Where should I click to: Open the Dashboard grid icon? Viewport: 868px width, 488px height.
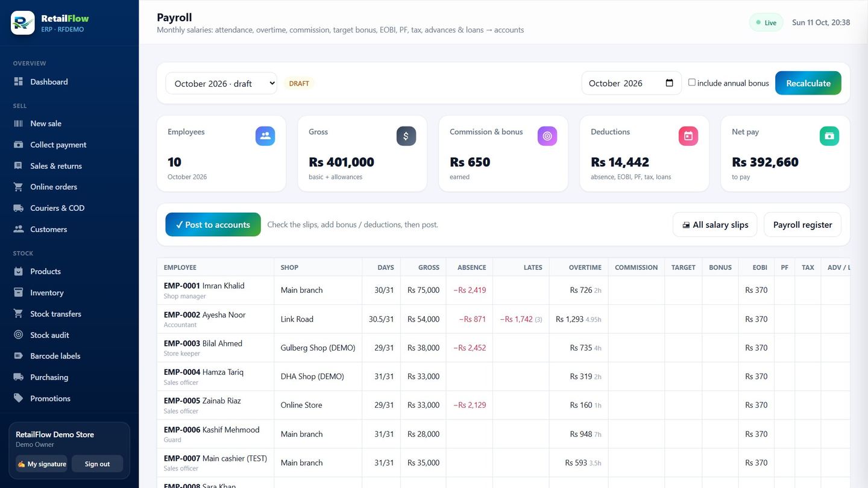[19, 82]
